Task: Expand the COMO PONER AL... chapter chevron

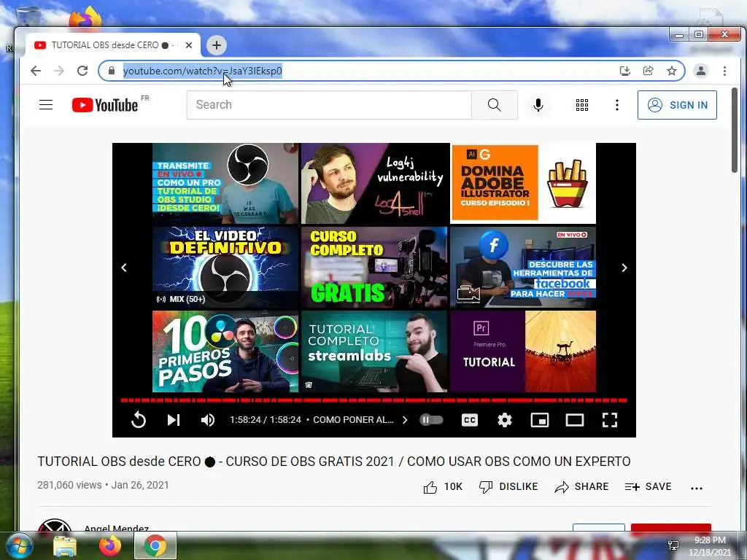Action: (404, 419)
